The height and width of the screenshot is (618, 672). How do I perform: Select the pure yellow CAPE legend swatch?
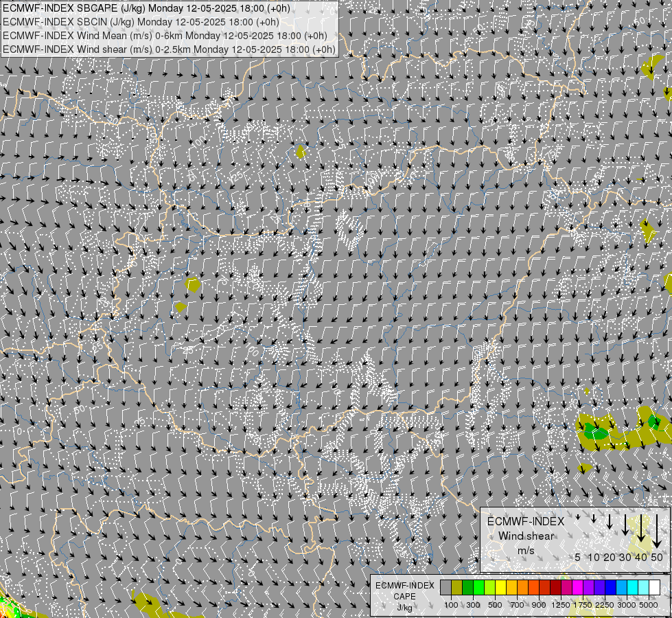[x=501, y=587]
